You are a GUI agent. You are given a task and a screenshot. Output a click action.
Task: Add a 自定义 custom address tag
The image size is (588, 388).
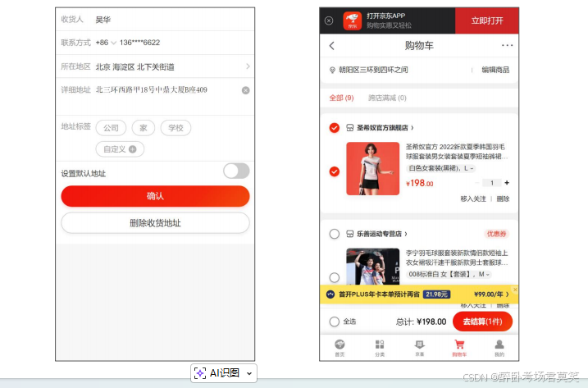(120, 149)
